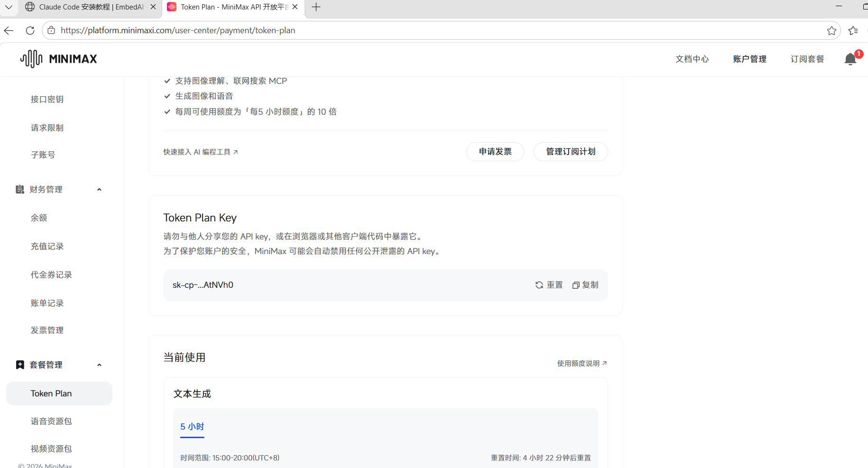Open the favorites list icon
Image resolution: width=868 pixels, height=468 pixels.
click(853, 30)
